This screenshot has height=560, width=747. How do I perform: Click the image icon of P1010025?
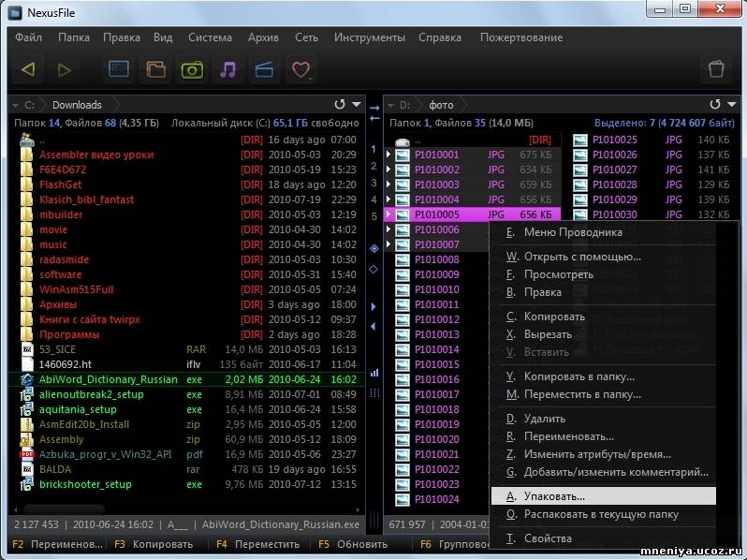pyautogui.click(x=579, y=140)
